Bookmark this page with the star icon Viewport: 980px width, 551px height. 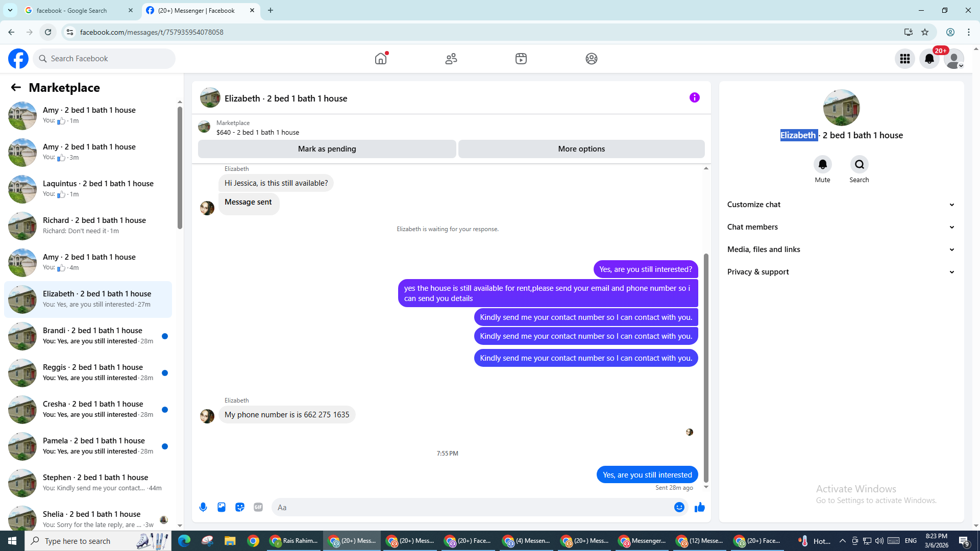pos(925,32)
